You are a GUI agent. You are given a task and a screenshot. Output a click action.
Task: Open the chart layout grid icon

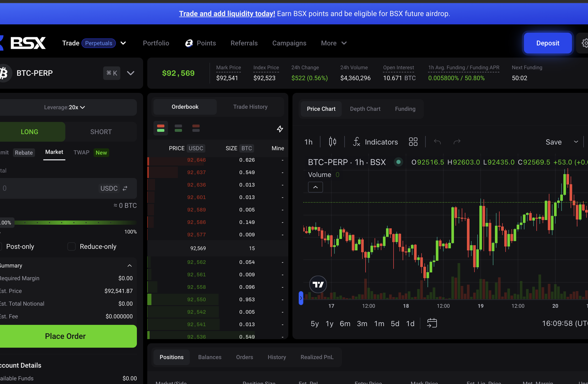pos(413,142)
